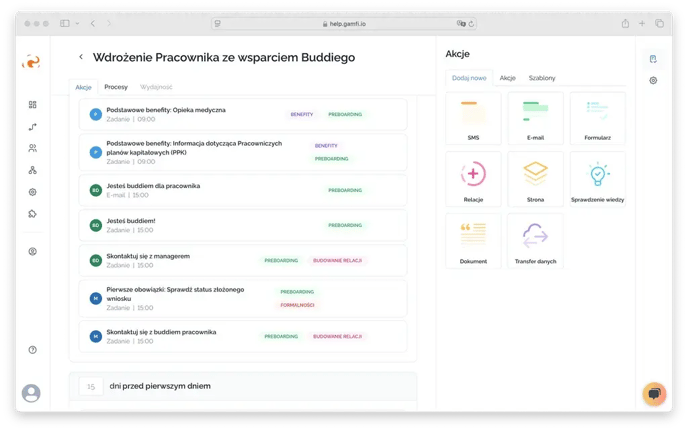Screen dimensions: 688x431
Task: Pick the Dokument action tile
Action: click(x=473, y=241)
